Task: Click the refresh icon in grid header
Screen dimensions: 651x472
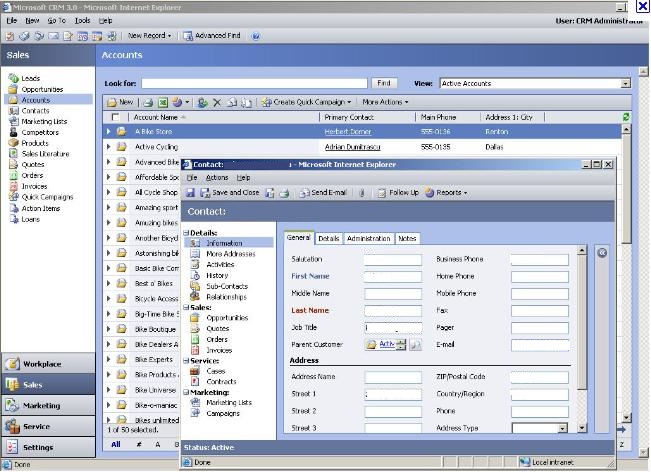Action: point(626,117)
